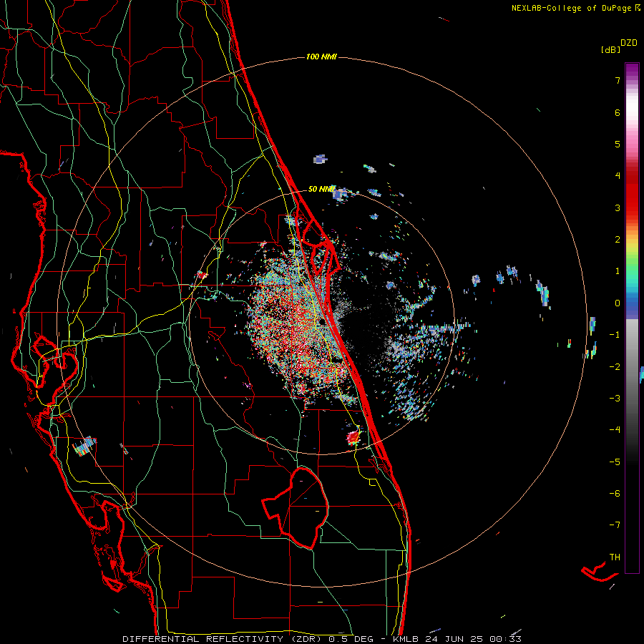Click the 0.5 DEG elevation text

pyautogui.click(x=351, y=639)
